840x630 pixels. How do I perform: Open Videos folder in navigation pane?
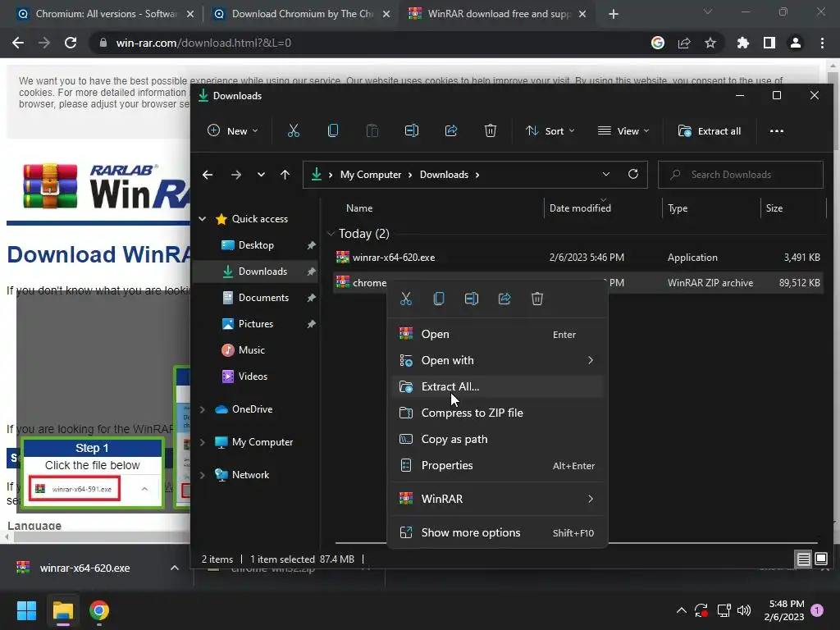(254, 376)
